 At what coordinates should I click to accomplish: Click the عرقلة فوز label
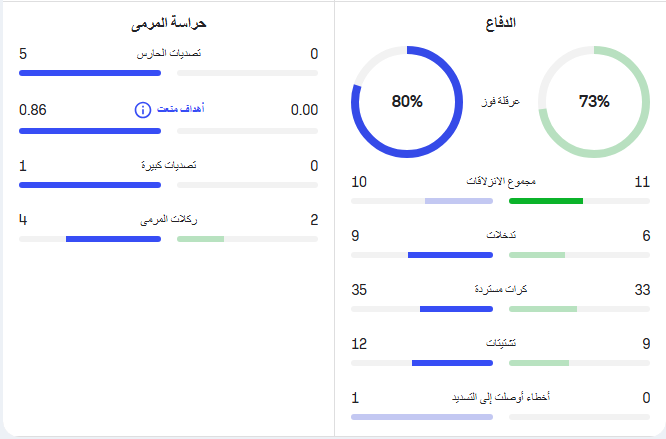[x=500, y=101]
